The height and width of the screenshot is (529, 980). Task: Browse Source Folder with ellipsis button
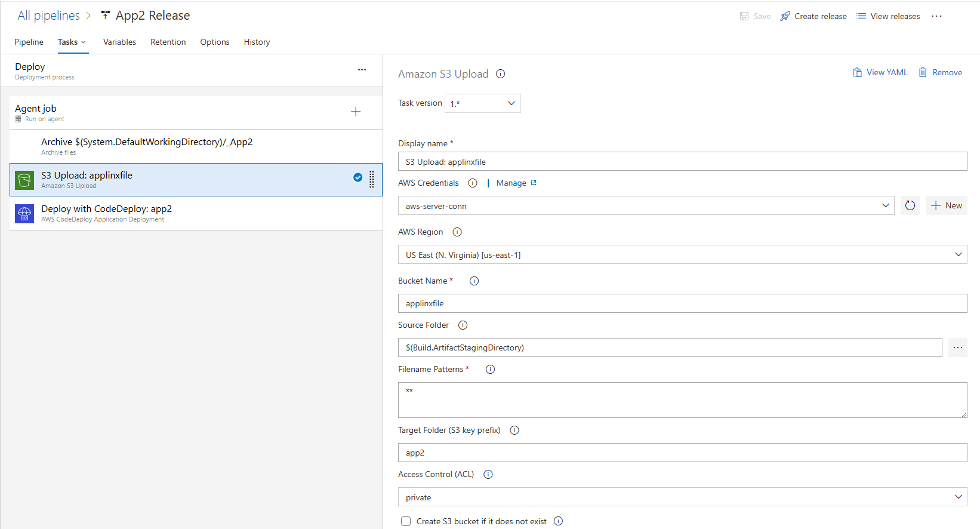957,347
